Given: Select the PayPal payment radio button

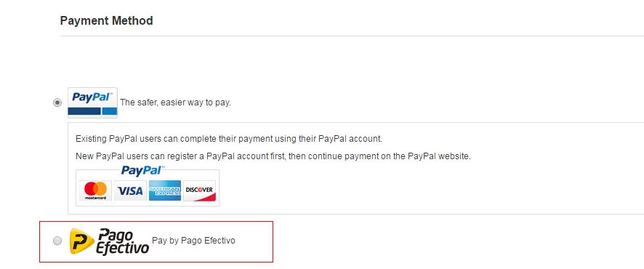Looking at the screenshot, I should 57,103.
